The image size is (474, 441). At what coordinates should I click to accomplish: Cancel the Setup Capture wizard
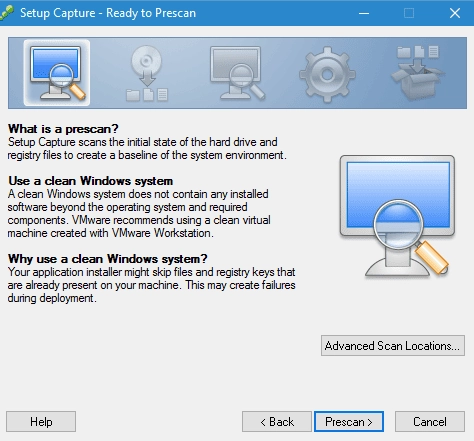pyautogui.click(x=430, y=422)
